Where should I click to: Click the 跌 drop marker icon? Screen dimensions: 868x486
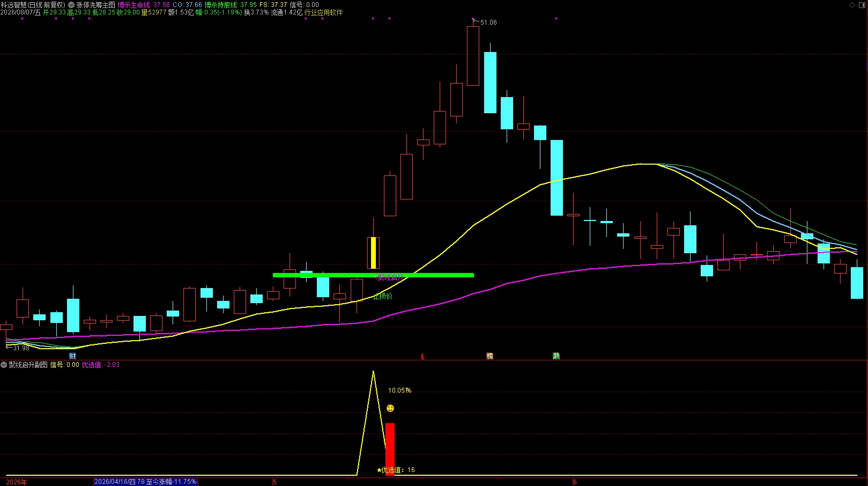point(557,356)
